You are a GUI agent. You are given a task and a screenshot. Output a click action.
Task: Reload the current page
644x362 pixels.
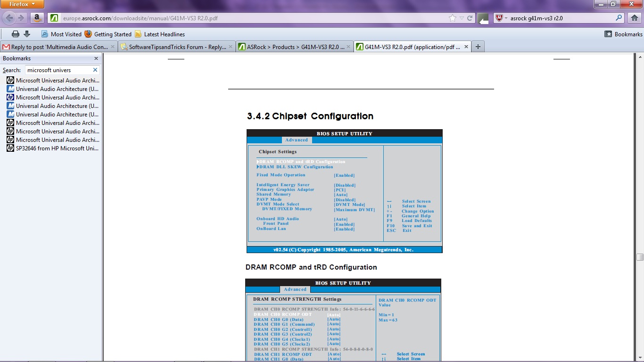[x=470, y=18]
